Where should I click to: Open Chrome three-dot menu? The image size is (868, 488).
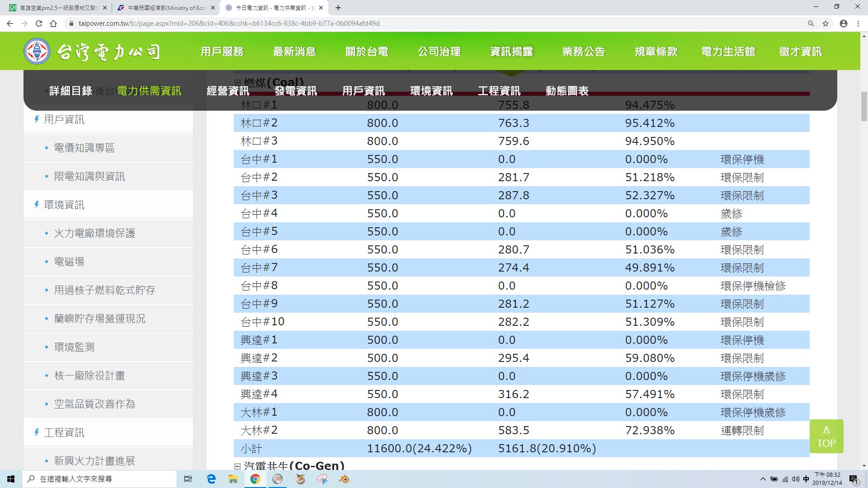click(858, 23)
